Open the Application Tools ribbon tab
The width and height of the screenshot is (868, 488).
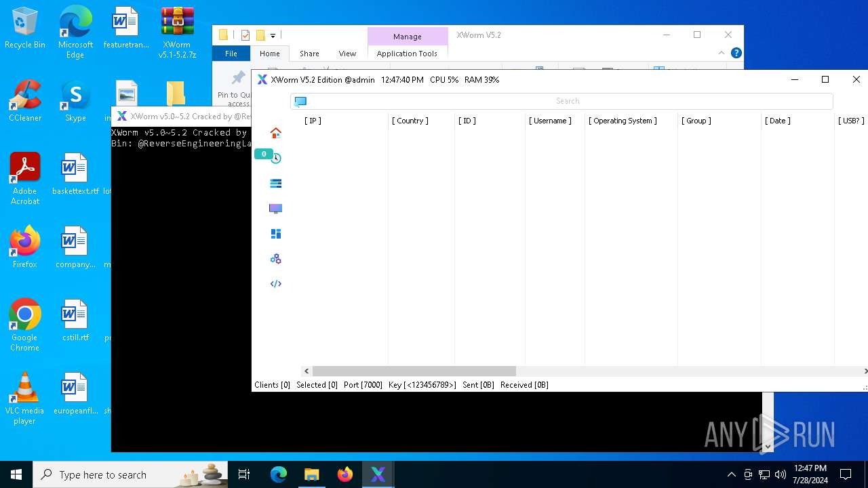pyautogui.click(x=407, y=54)
